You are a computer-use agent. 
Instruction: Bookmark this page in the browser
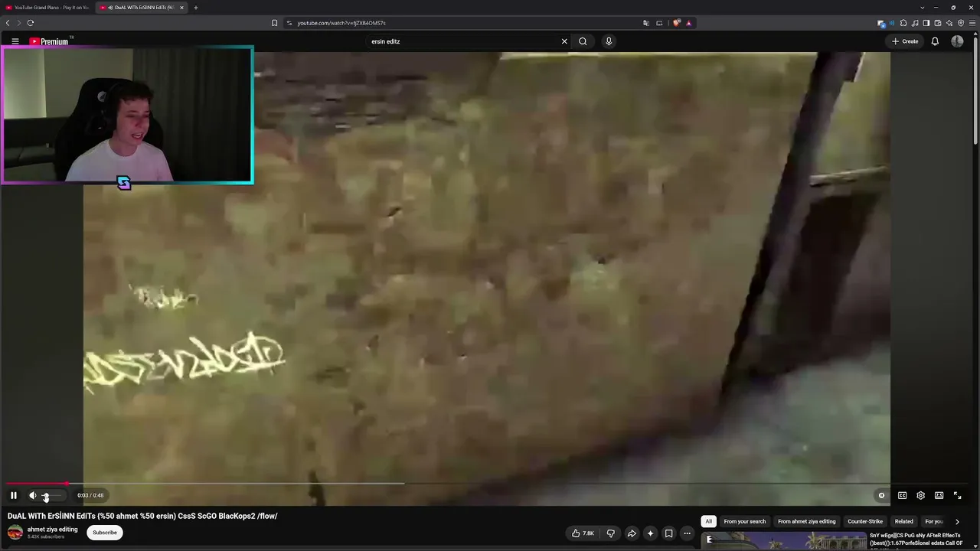click(274, 23)
